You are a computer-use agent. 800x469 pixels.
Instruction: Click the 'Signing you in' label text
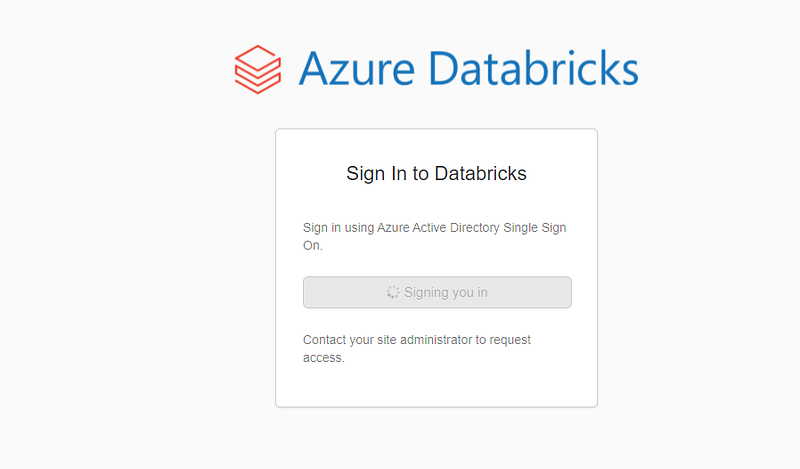click(446, 293)
